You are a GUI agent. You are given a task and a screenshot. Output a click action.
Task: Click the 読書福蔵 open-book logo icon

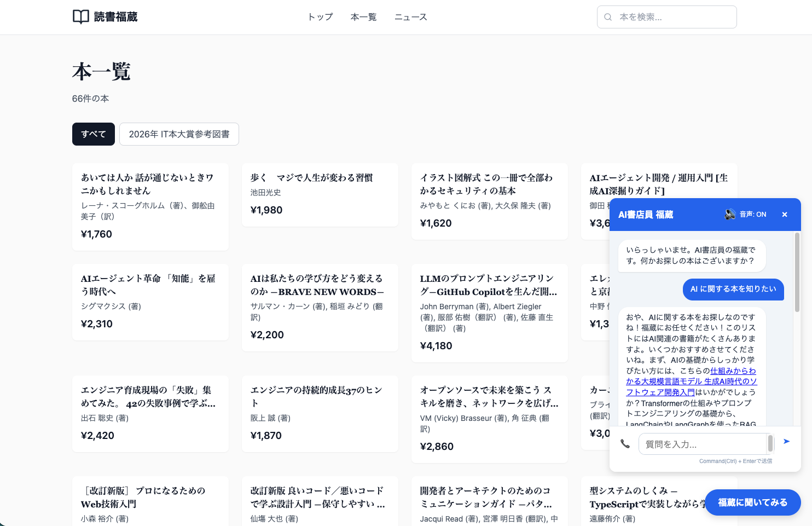(80, 17)
